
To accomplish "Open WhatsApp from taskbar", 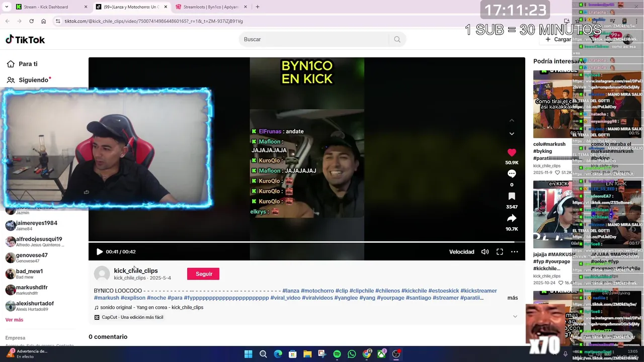I will point(352,354).
